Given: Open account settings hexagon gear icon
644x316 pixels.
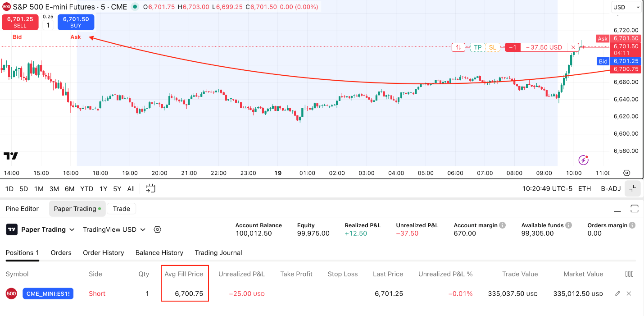Looking at the screenshot, I should pos(157,229).
